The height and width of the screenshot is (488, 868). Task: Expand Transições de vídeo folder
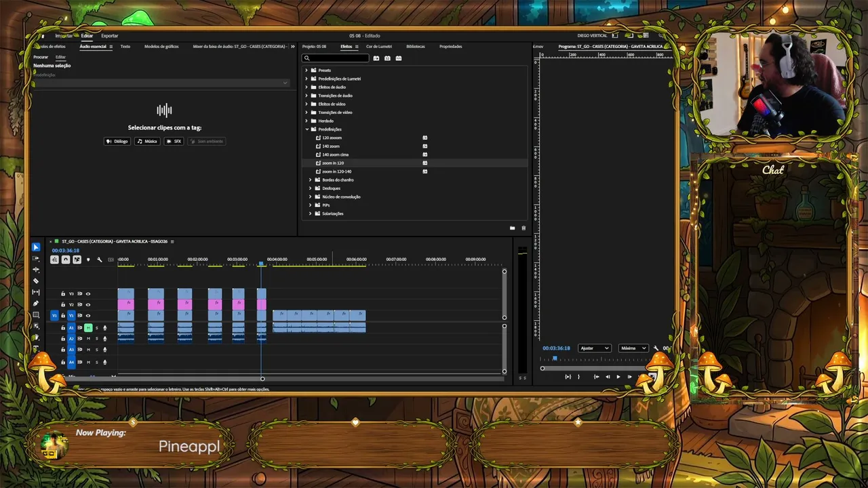click(x=307, y=113)
